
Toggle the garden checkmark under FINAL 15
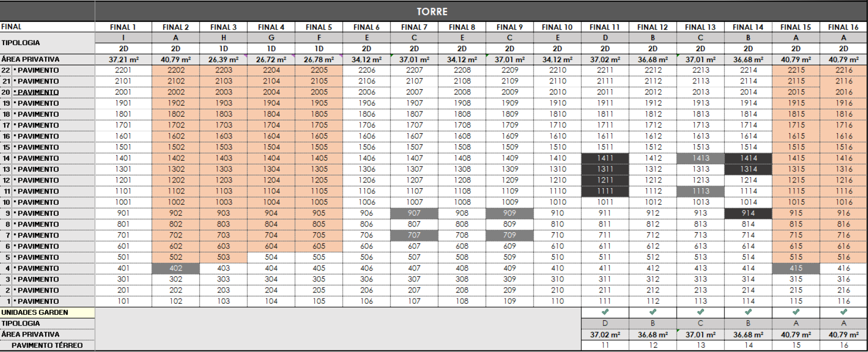[x=795, y=312]
